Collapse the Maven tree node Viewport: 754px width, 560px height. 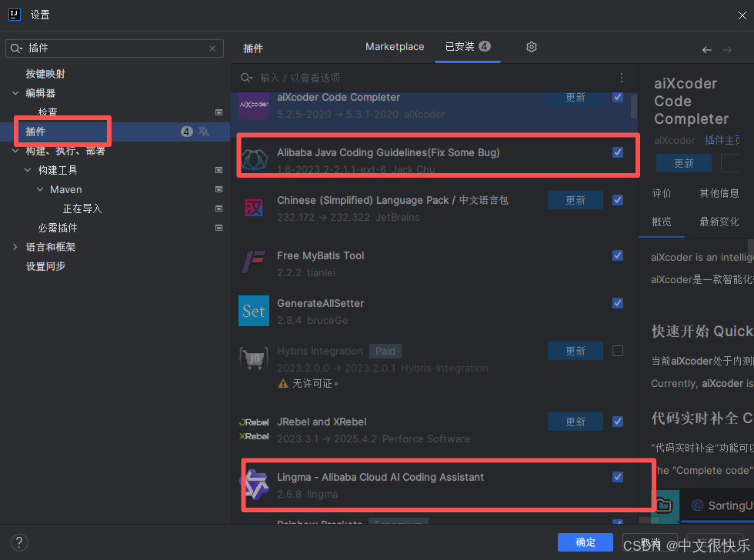[x=40, y=189]
